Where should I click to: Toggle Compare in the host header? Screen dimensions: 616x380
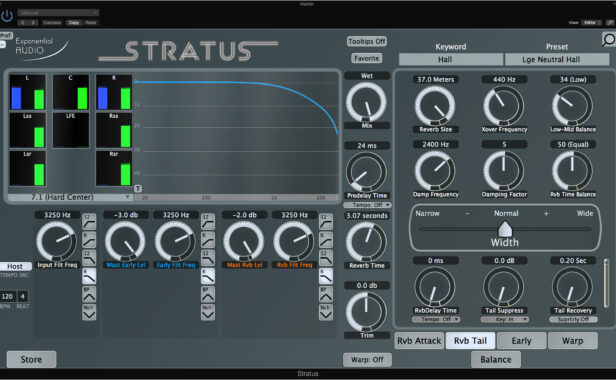pos(52,23)
